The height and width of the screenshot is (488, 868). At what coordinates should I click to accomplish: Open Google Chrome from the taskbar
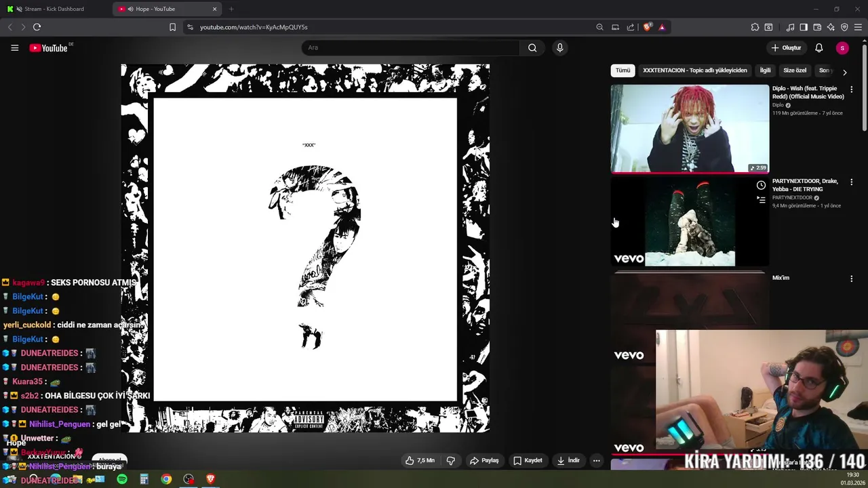pyautogui.click(x=166, y=479)
